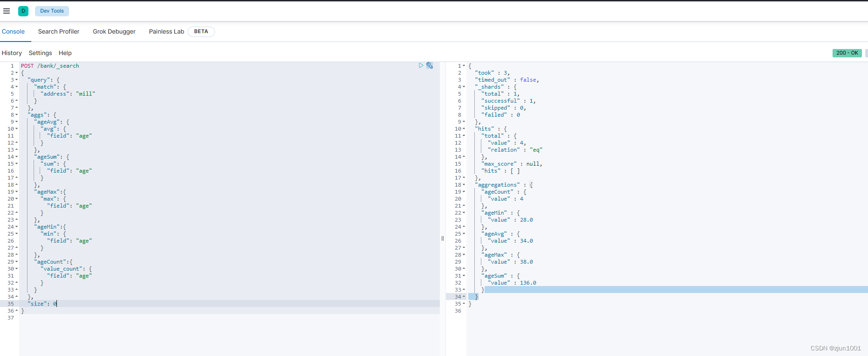This screenshot has width=868, height=356.
Task: Collapse the ageSum block at line 14
Action: (x=17, y=157)
